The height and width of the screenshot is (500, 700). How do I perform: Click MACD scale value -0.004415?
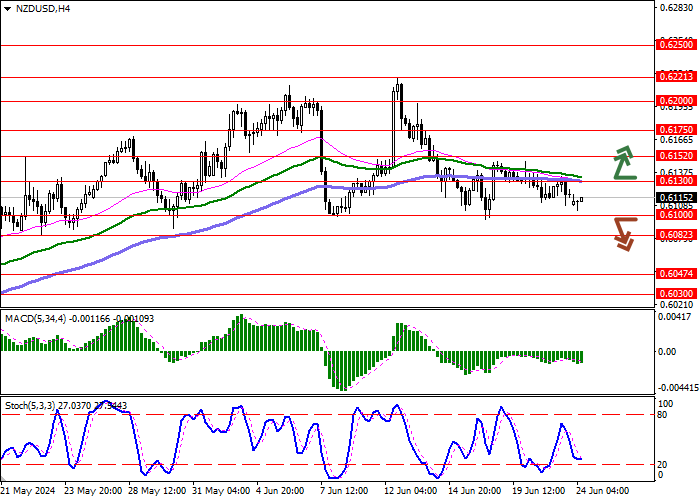679,388
